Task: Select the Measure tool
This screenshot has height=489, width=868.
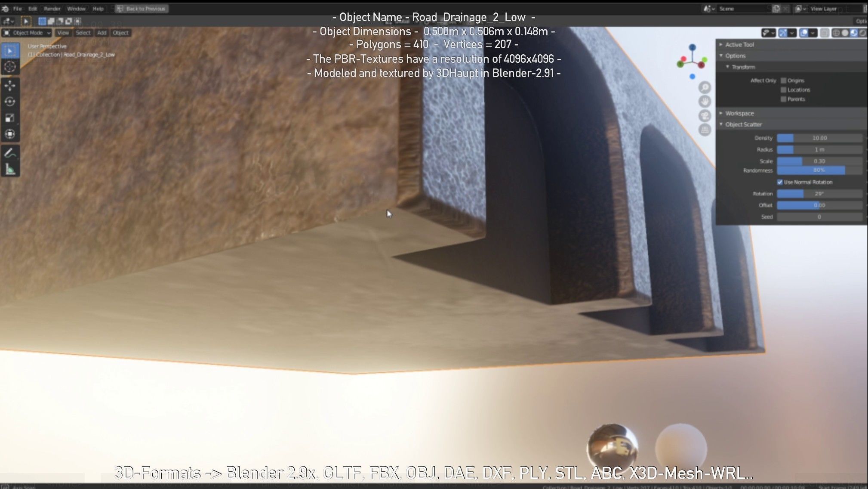Action: 10,170
